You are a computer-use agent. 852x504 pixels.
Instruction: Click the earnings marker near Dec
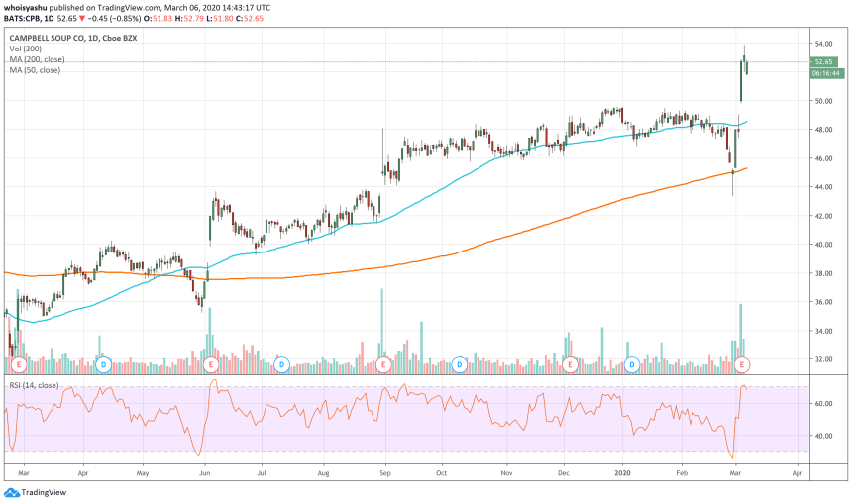point(570,364)
